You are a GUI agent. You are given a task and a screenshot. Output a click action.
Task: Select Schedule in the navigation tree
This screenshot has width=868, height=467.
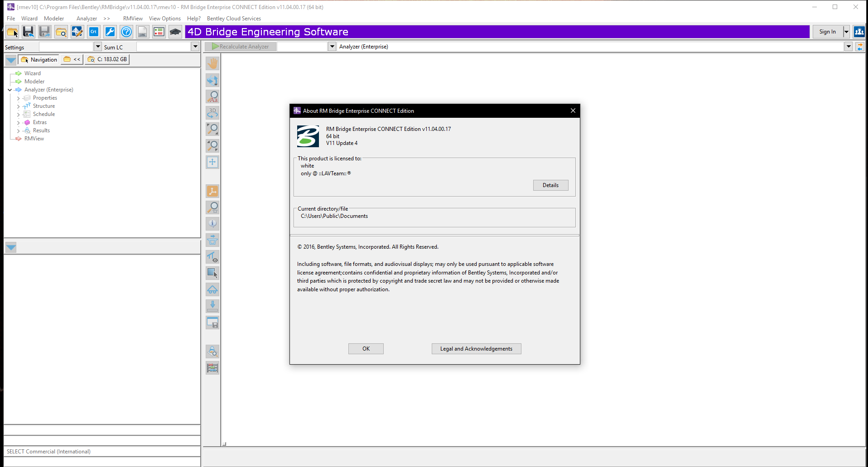44,114
